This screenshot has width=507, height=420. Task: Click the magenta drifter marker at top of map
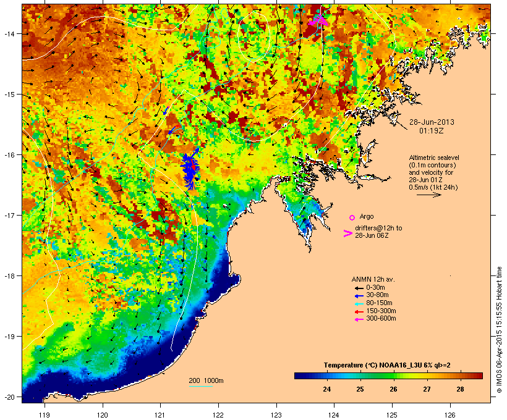point(318,20)
